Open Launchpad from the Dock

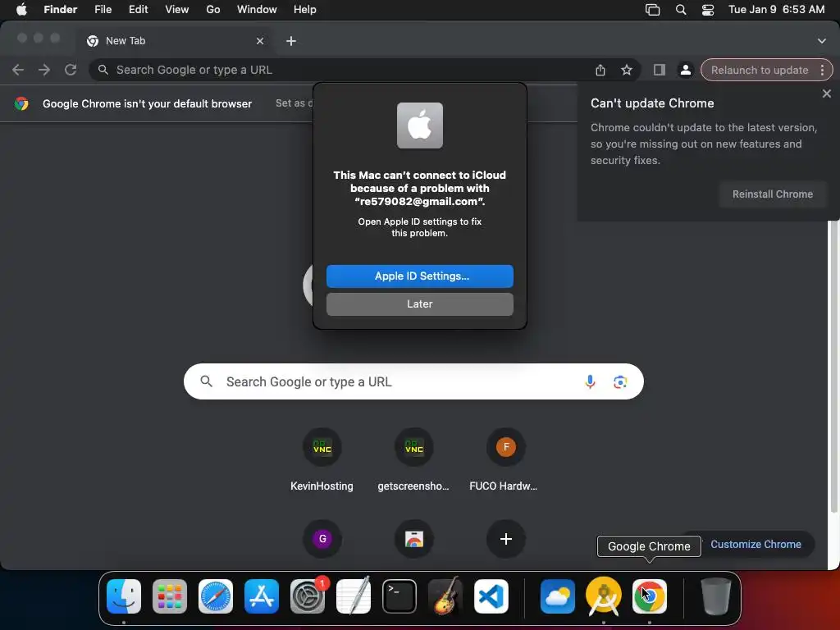pyautogui.click(x=170, y=596)
